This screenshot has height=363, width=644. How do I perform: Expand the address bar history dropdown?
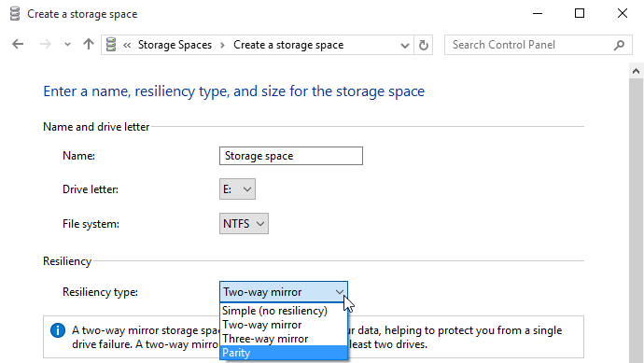[405, 45]
